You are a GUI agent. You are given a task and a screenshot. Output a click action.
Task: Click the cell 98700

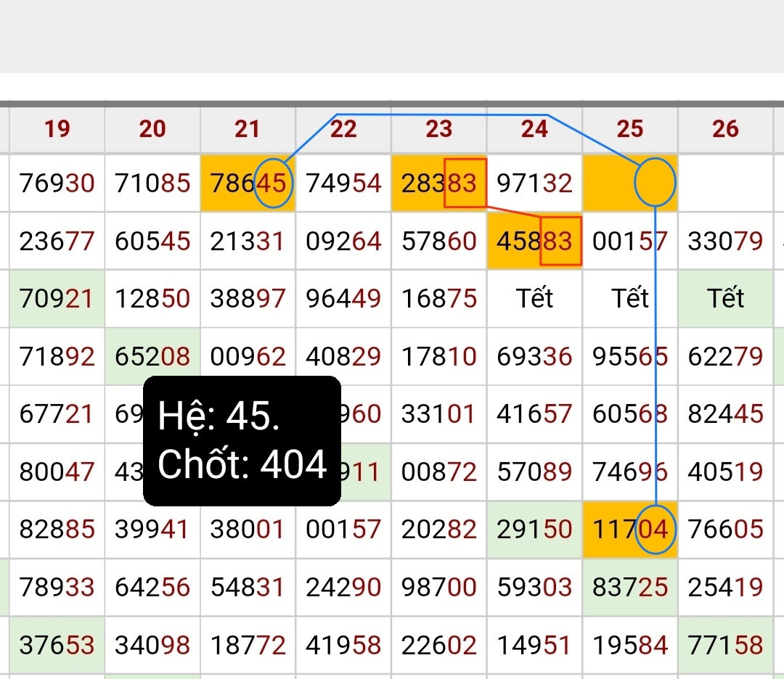click(439, 587)
